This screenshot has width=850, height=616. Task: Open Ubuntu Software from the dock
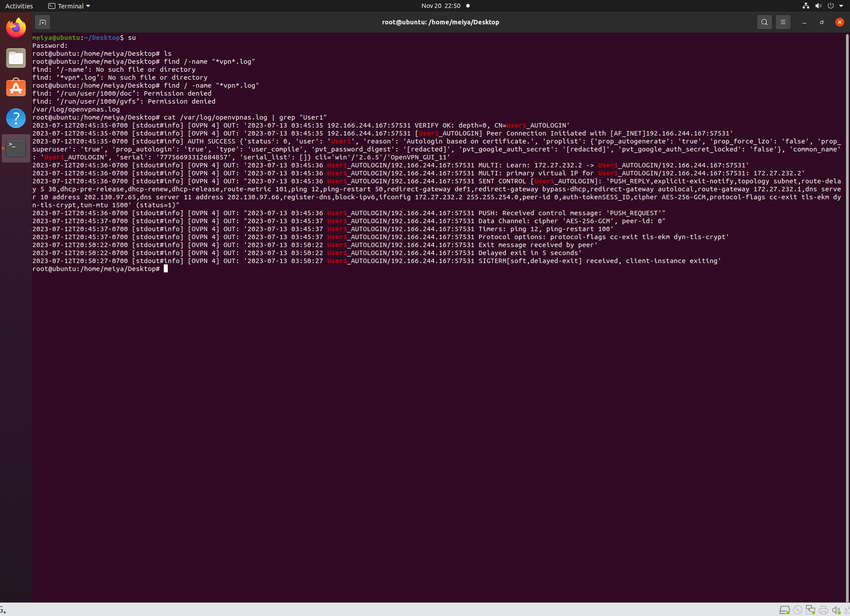[x=16, y=88]
